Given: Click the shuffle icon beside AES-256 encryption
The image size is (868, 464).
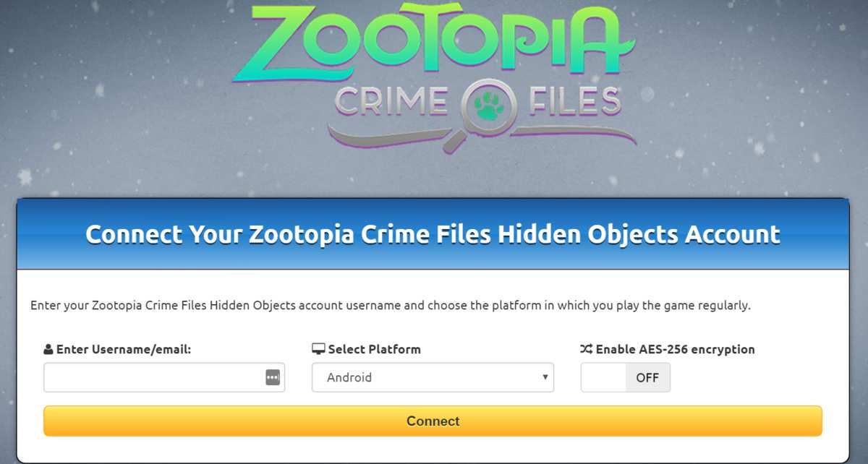Looking at the screenshot, I should click(x=587, y=349).
